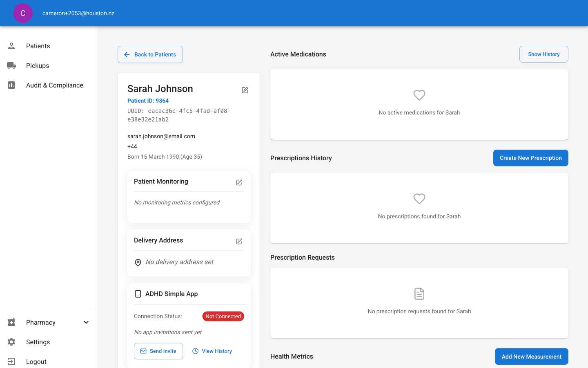Screen dimensions: 588x368
Task: Click the Not Connected status badge
Action: coord(223,316)
